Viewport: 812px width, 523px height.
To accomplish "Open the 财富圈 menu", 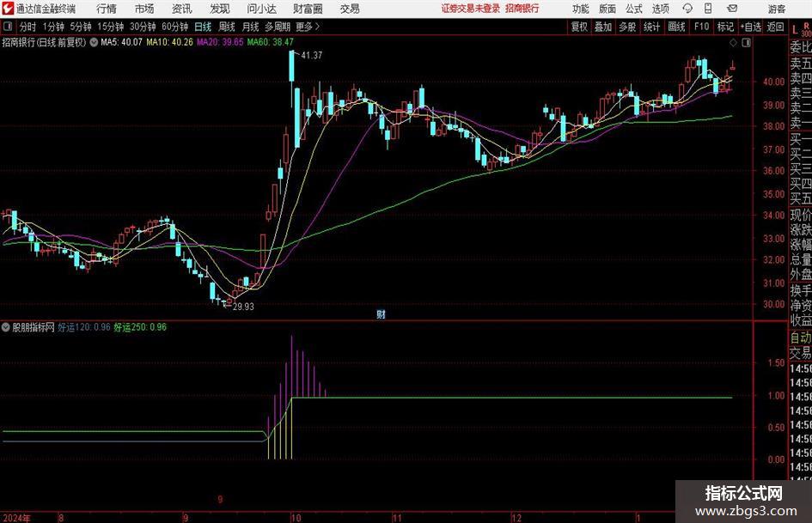I will (308, 9).
